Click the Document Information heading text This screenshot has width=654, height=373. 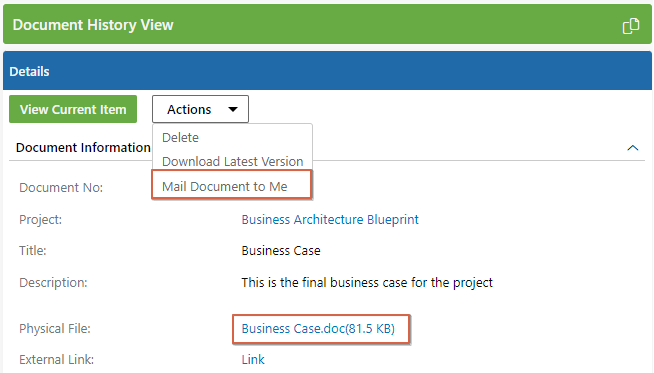coord(83,148)
